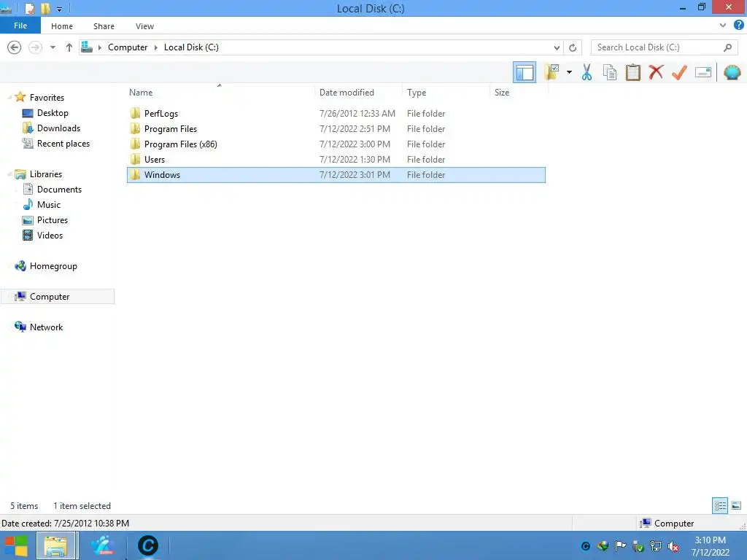Click the Paste clipboard icon
Screen dimensions: 747x560
pyautogui.click(x=632, y=72)
